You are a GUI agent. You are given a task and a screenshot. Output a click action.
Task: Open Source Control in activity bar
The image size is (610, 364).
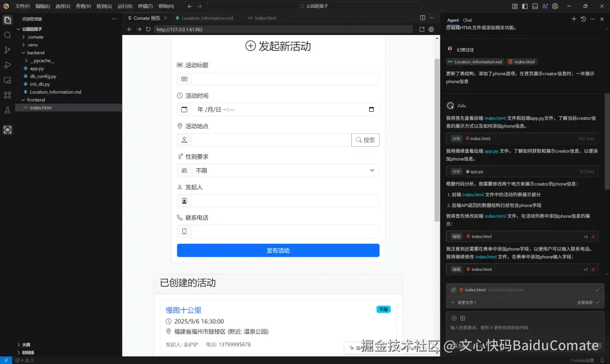pyautogui.click(x=7, y=50)
